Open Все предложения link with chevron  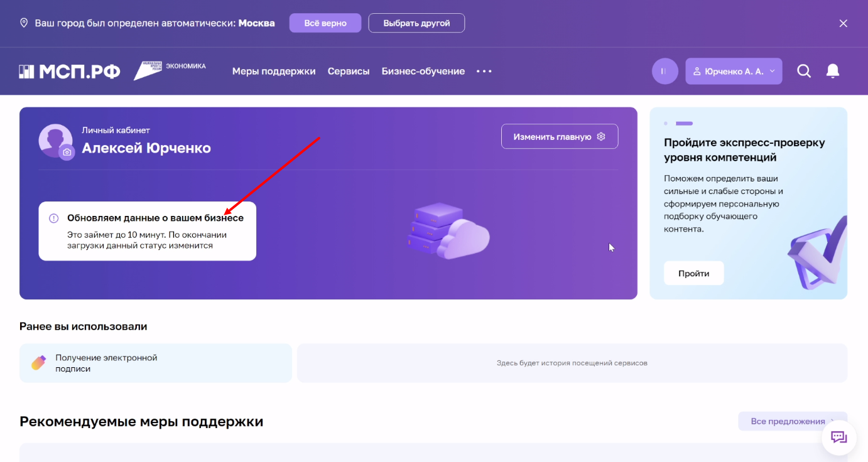coord(793,421)
